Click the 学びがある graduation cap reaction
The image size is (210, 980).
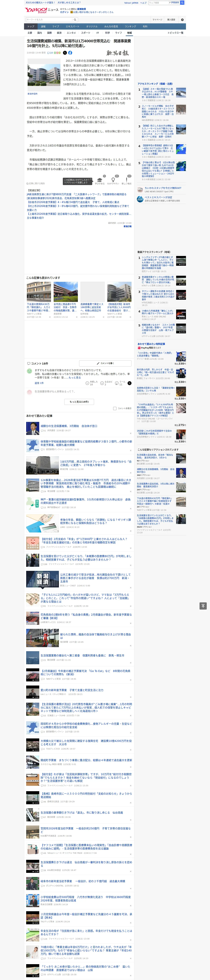click(x=100, y=180)
